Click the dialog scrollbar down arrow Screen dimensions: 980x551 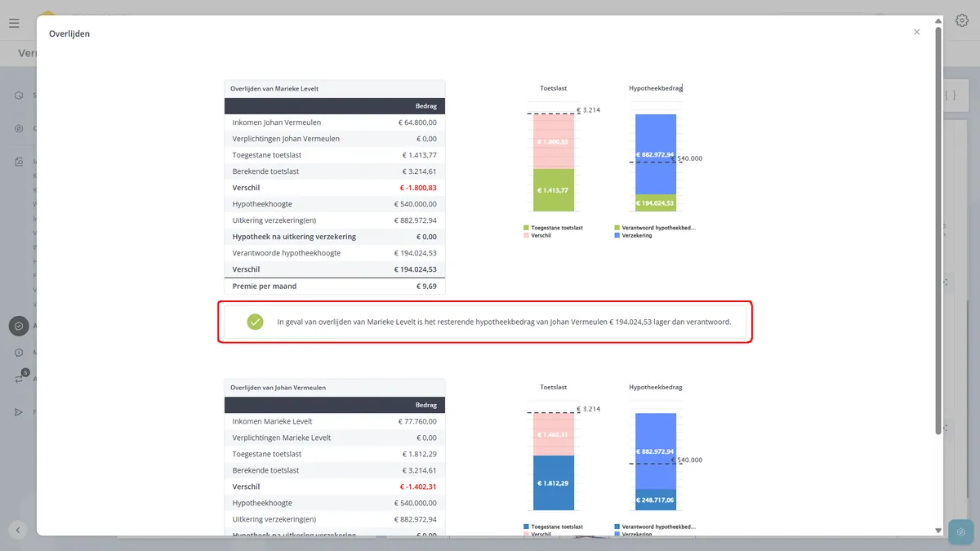coord(938,531)
